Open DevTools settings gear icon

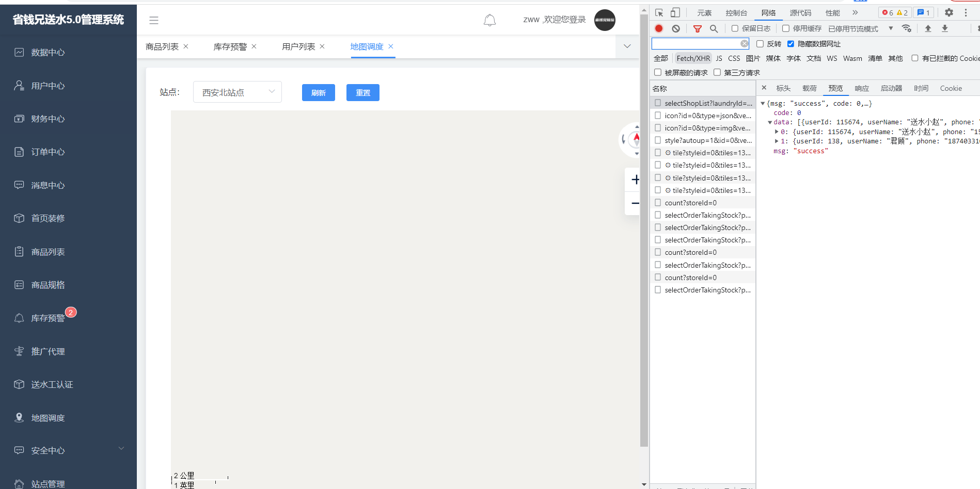tap(949, 12)
